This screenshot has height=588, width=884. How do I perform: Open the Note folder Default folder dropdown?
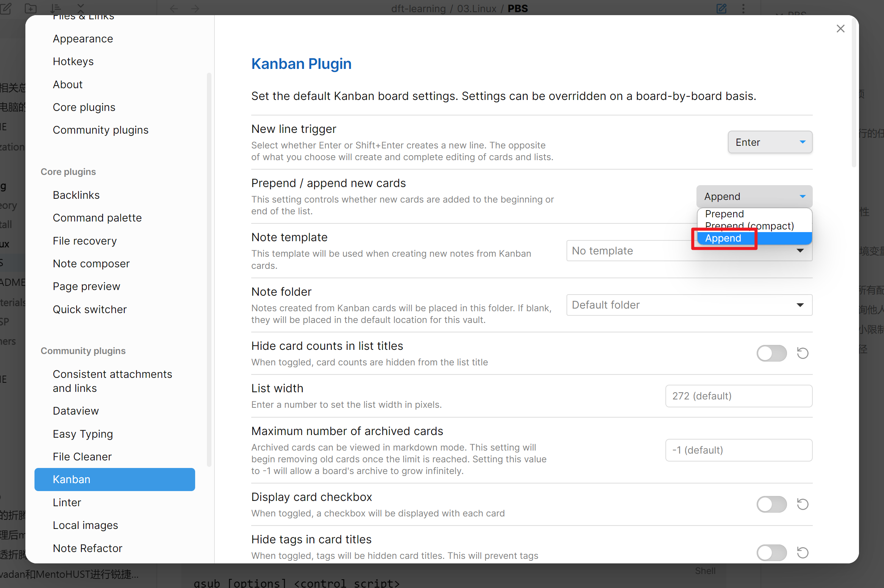tap(689, 305)
